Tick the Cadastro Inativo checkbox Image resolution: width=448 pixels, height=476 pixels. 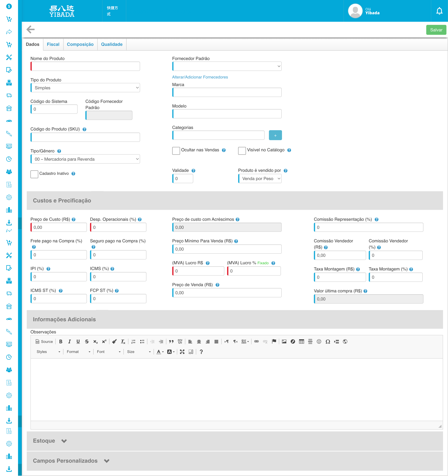34,174
